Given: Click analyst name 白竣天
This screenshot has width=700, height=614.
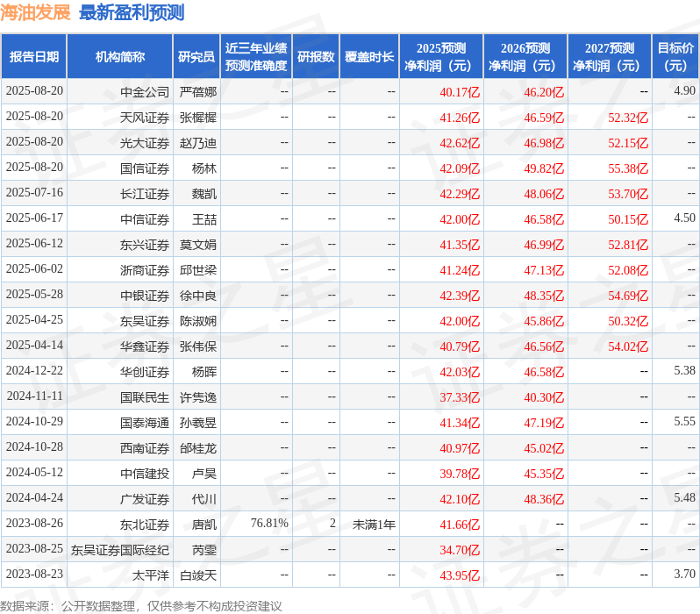Looking at the screenshot, I should 197,575.
